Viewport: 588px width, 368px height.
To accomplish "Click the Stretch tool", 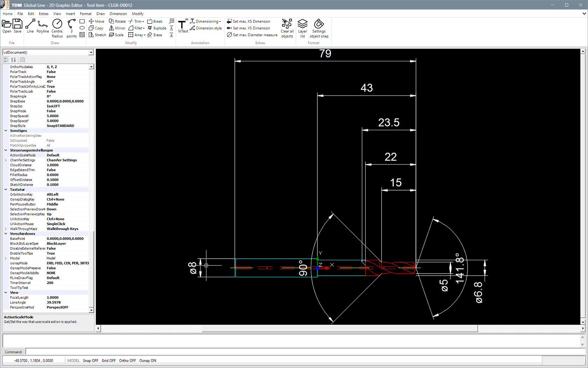I will point(97,35).
